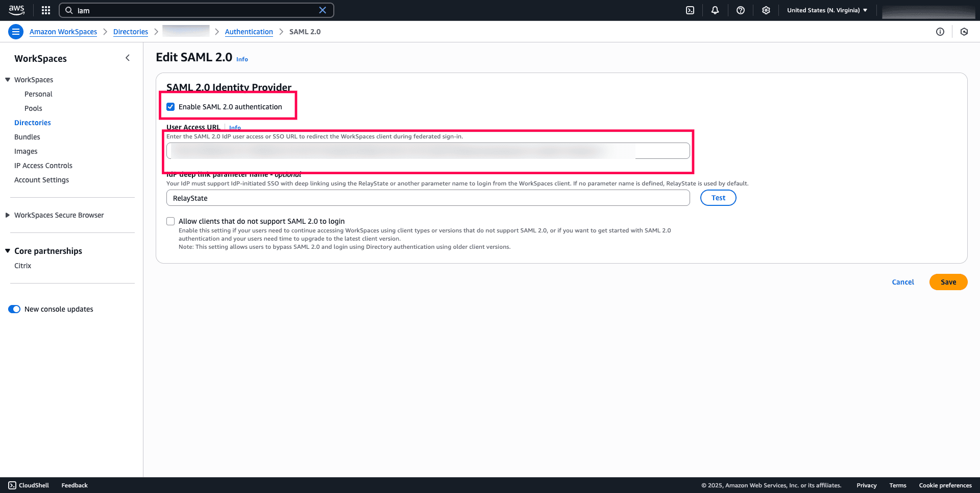Collapse the WorkSpaces sidebar with the chevron
980x493 pixels.
128,58
